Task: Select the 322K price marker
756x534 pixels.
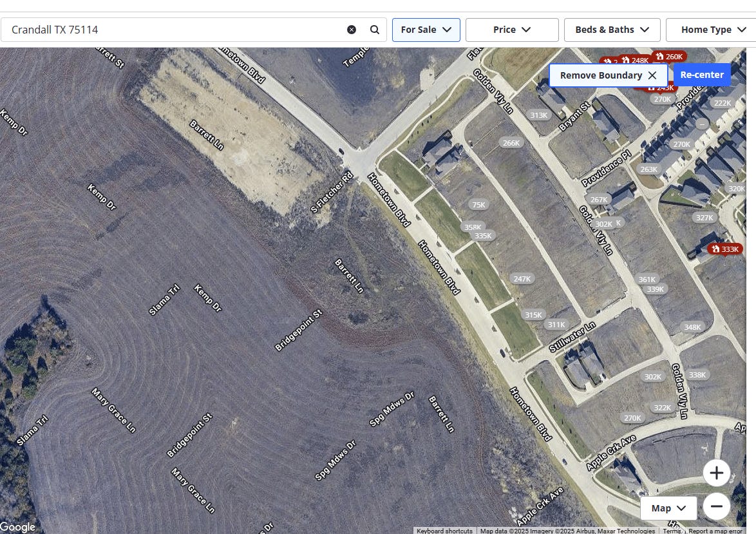Action: click(662, 408)
